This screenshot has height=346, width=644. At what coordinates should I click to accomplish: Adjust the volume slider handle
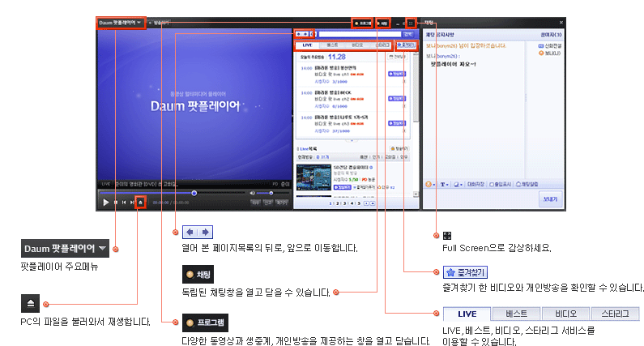(x=271, y=193)
